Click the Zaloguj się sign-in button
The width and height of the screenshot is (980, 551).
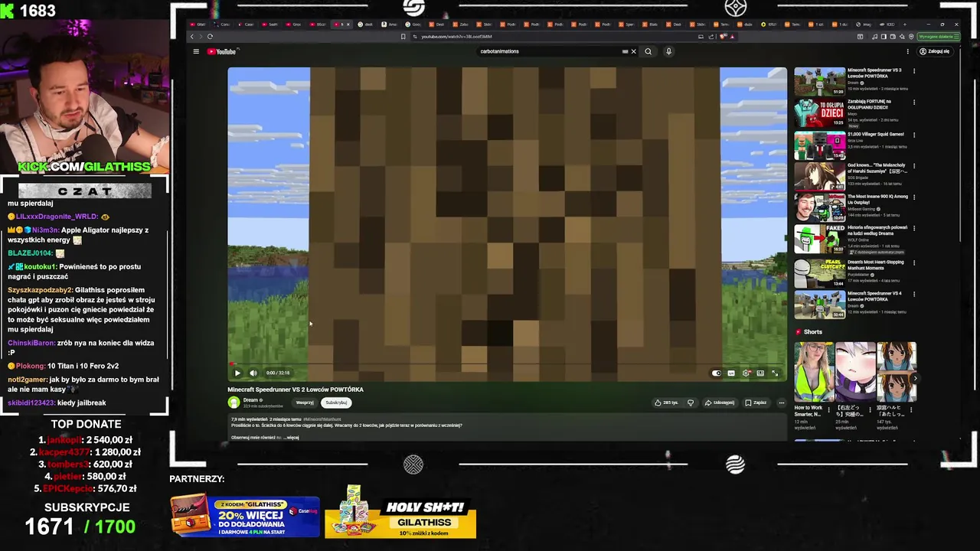click(x=934, y=51)
